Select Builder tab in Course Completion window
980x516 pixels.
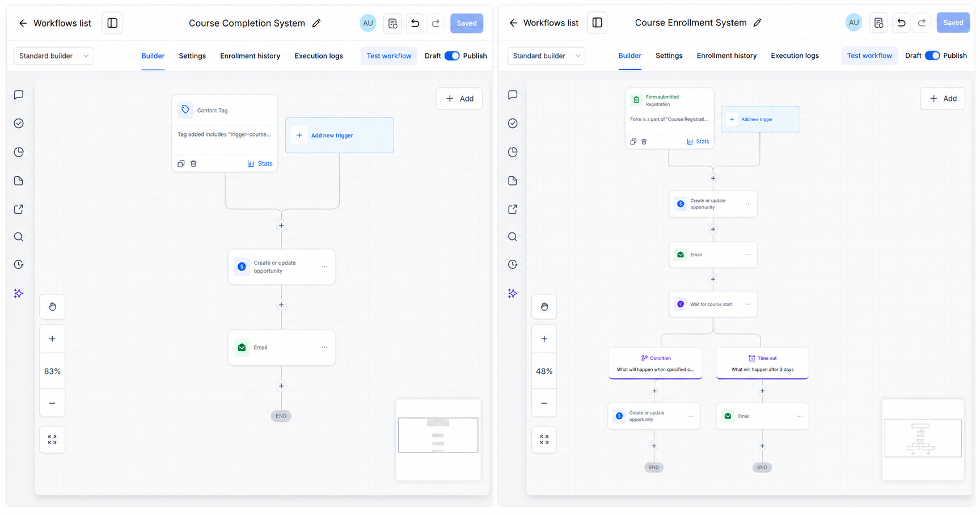point(153,56)
